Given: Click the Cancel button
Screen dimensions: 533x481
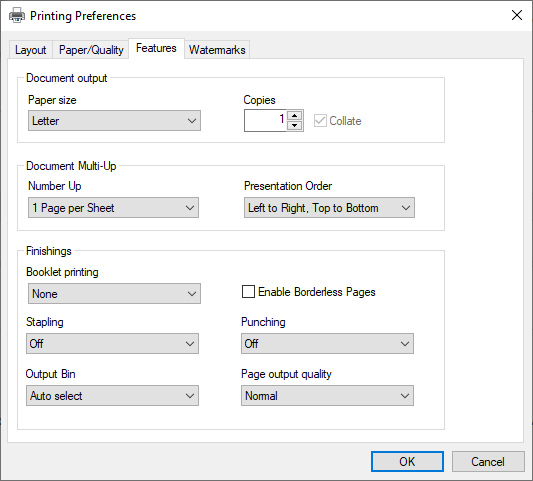Looking at the screenshot, I should pos(488,462).
